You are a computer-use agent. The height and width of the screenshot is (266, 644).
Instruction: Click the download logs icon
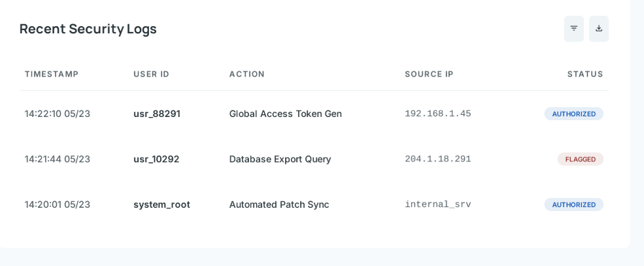(598, 29)
